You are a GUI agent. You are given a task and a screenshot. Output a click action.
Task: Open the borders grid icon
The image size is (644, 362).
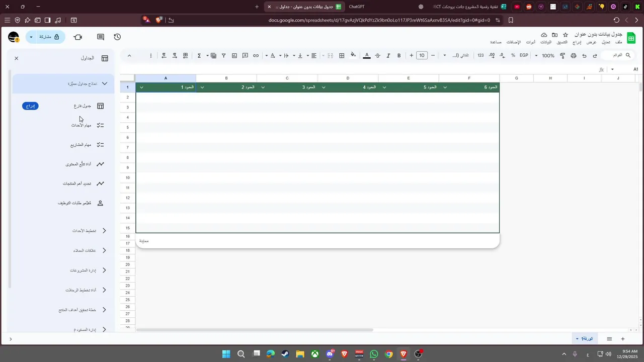(342, 56)
